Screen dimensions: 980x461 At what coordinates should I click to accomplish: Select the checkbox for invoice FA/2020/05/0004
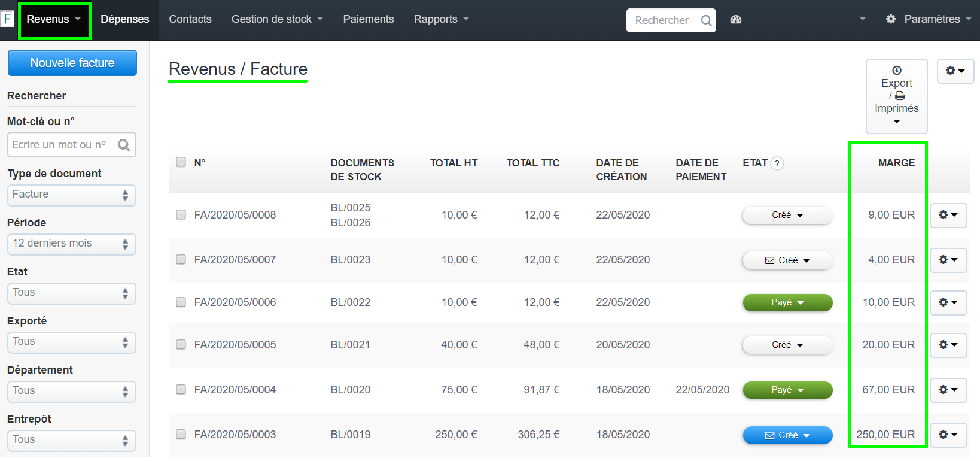tap(181, 390)
